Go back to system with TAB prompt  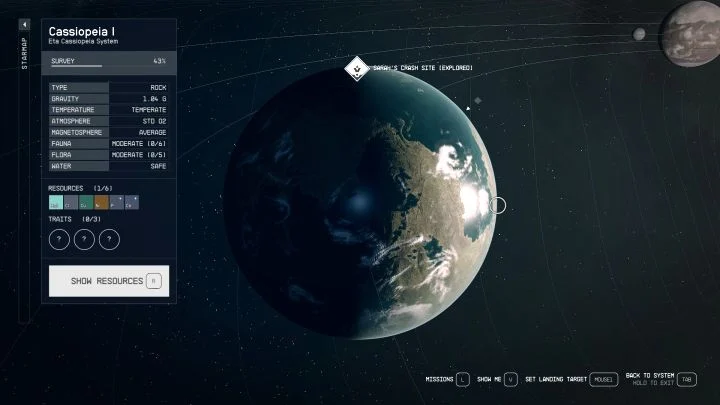tap(686, 379)
